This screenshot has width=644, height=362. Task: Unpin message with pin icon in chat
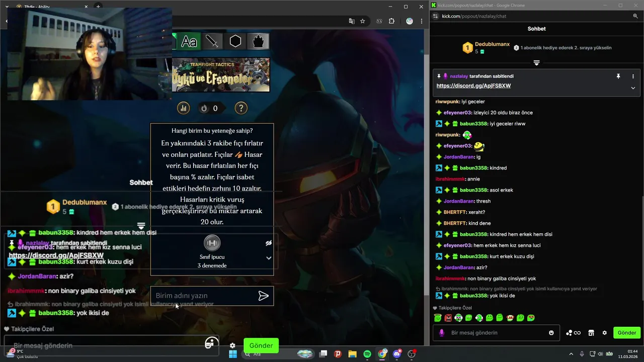click(618, 76)
